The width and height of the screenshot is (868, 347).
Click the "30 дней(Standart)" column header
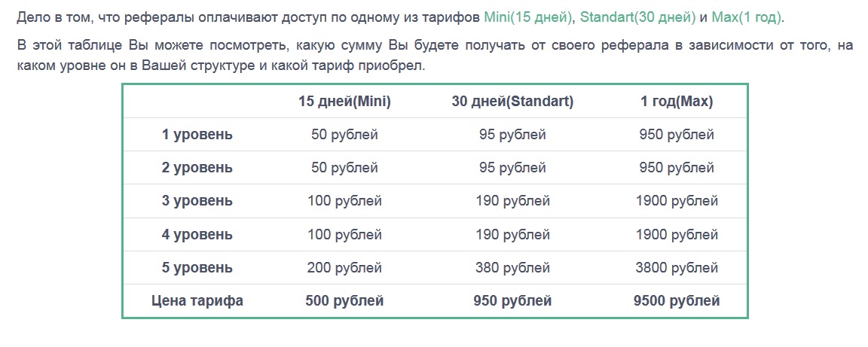512,102
